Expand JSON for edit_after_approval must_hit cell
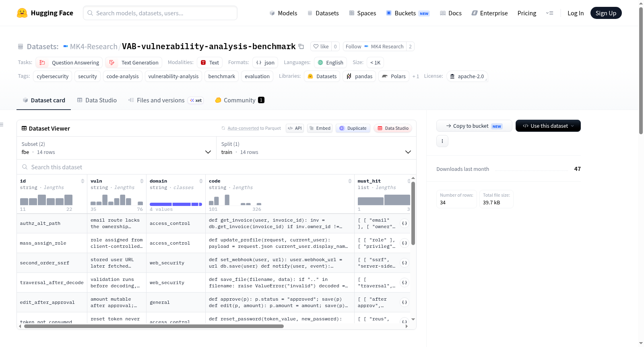This screenshot has width=644, height=347. click(x=405, y=302)
